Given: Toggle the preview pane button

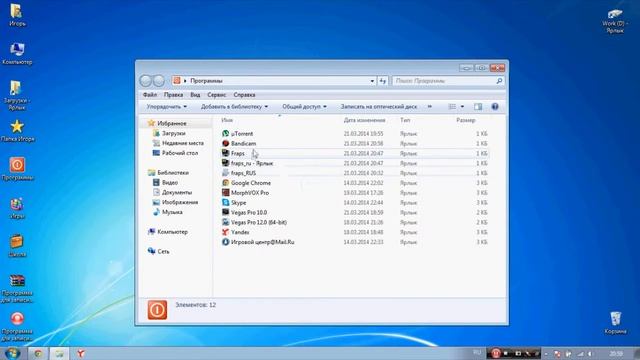Looking at the screenshot, I should tap(478, 107).
